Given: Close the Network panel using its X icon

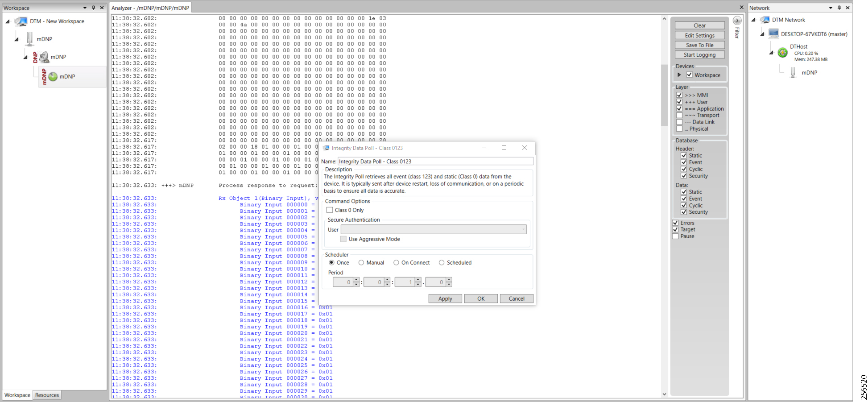Looking at the screenshot, I should 847,8.
